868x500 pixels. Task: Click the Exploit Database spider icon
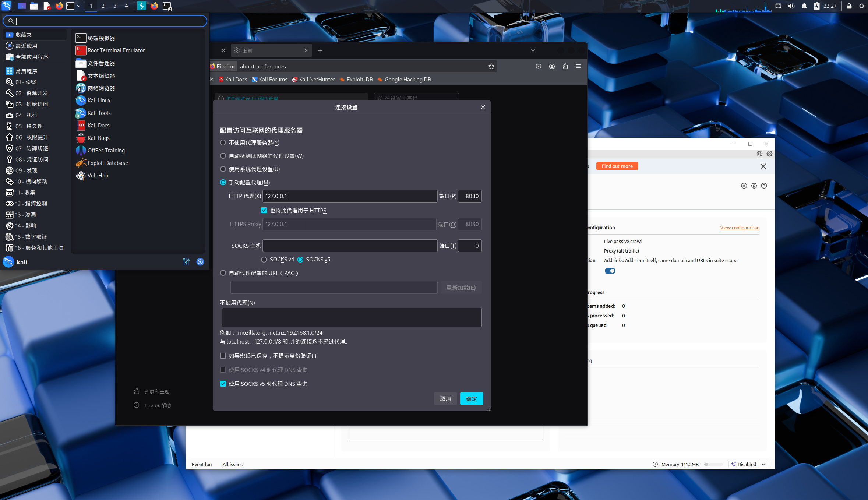[x=81, y=163]
